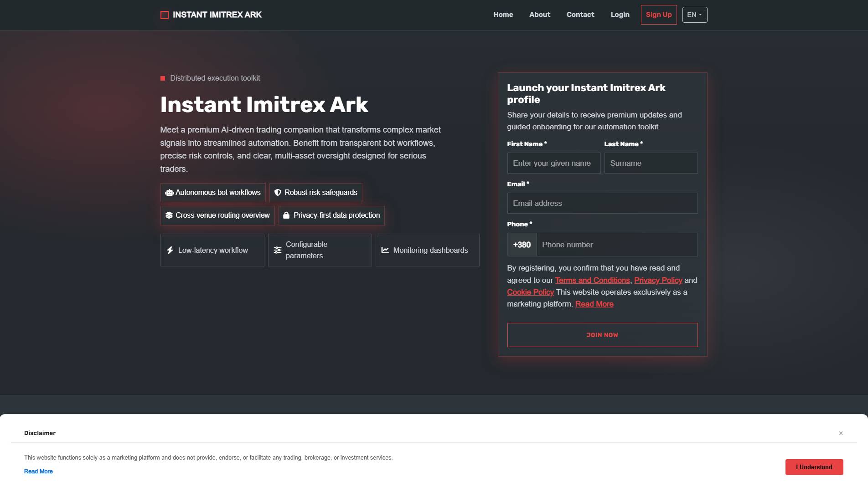Image resolution: width=868 pixels, height=491 pixels.
Task: Focus the Phone number field
Action: point(617,245)
